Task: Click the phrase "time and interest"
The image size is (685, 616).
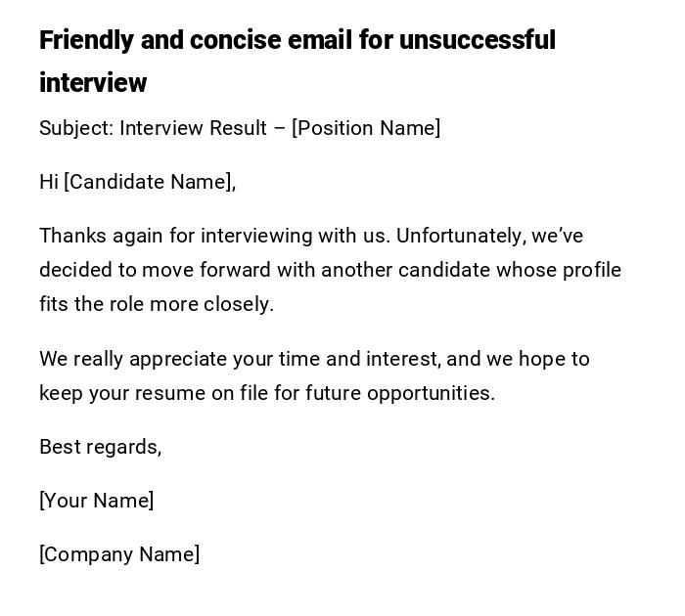Action: pyautogui.click(x=358, y=359)
